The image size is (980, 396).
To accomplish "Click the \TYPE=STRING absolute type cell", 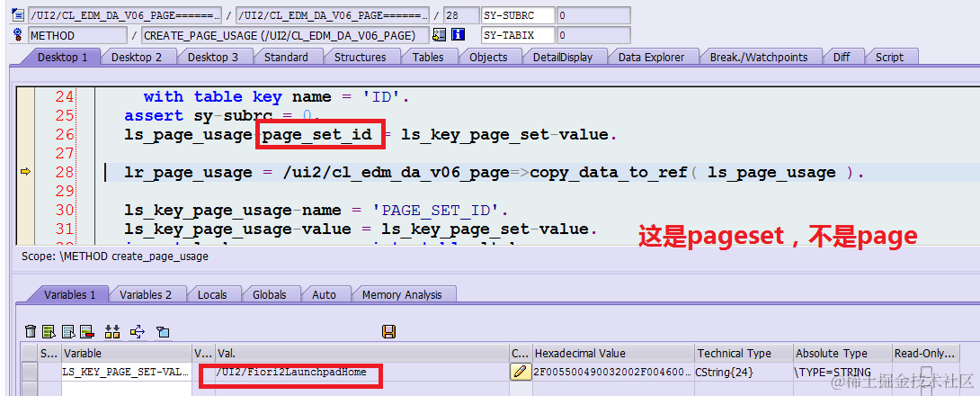I will coord(842,373).
